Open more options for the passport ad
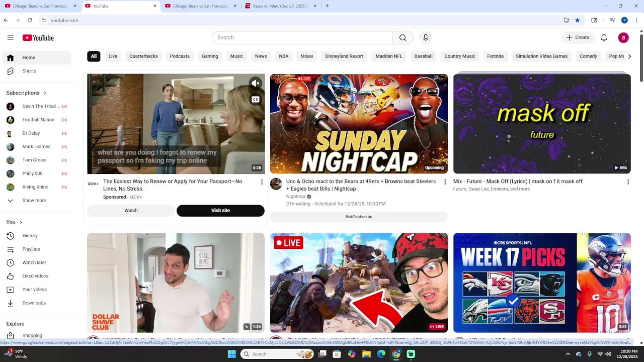 262,182
